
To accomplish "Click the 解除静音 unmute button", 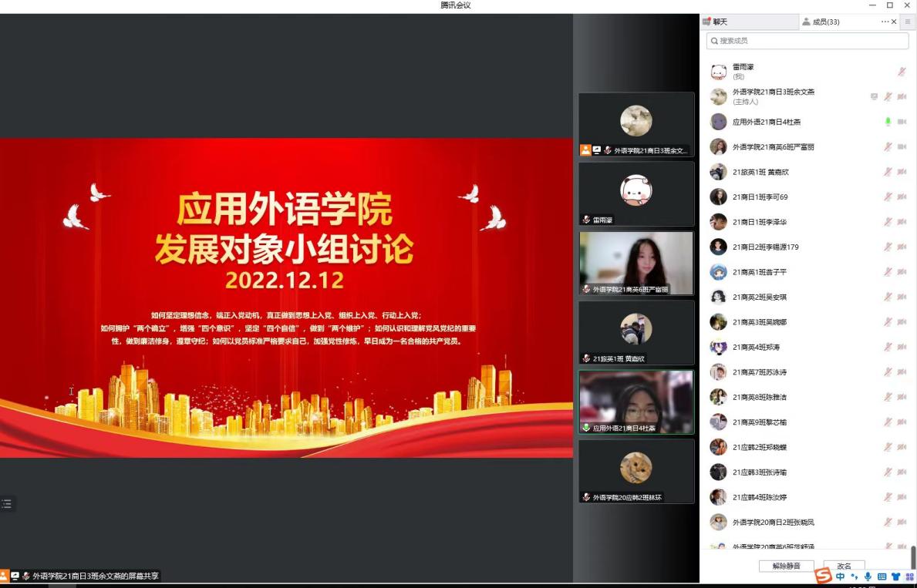I will (x=786, y=566).
